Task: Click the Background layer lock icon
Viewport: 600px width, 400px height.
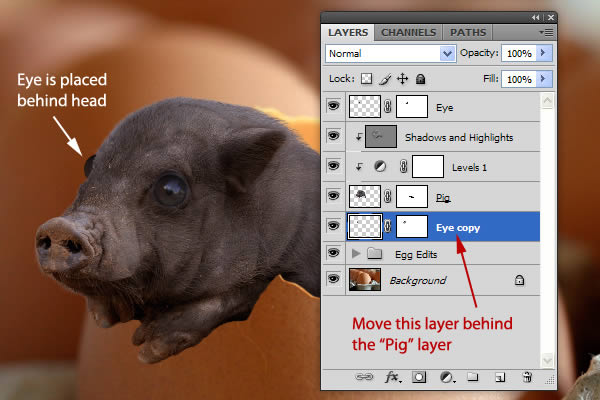Action: click(519, 280)
